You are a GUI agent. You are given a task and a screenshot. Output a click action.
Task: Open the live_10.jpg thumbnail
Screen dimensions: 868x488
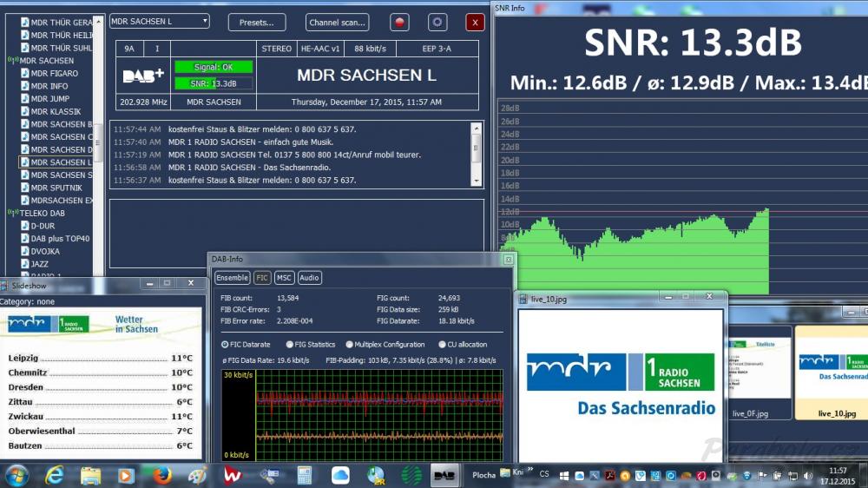coord(832,373)
